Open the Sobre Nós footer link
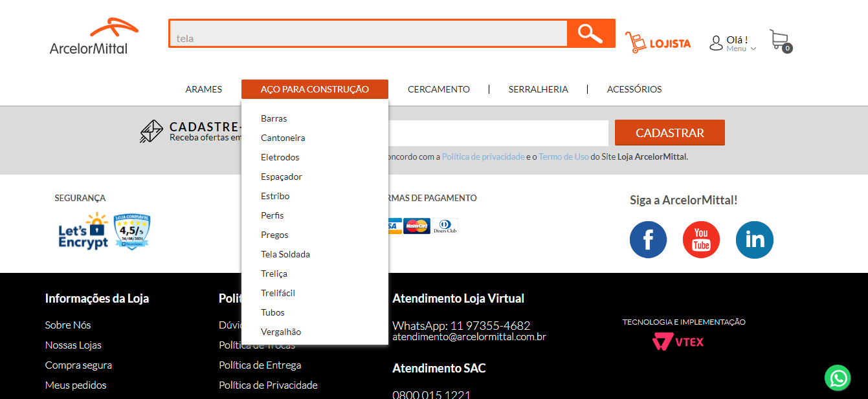The width and height of the screenshot is (868, 399). [68, 325]
